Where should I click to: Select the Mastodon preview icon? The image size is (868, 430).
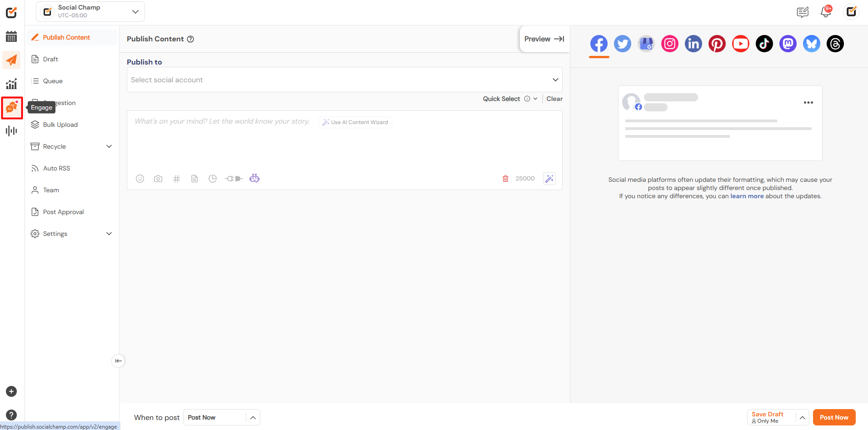788,44
